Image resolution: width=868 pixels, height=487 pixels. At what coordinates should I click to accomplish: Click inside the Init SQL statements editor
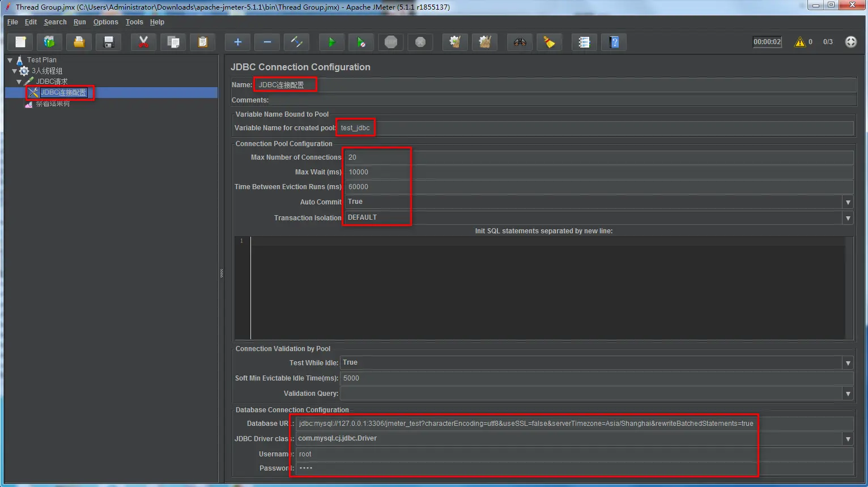pos(547,288)
